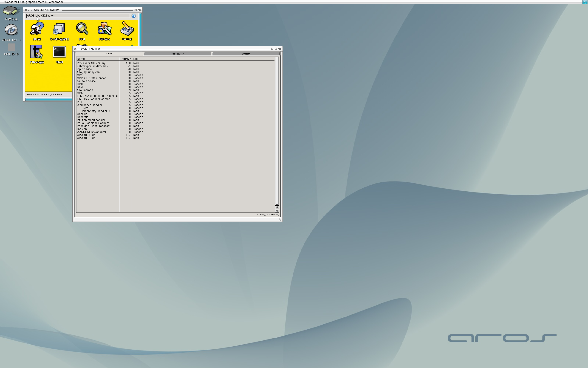
Task: Select the Lib & Dev Loader Daemon row
Action: (x=175, y=99)
